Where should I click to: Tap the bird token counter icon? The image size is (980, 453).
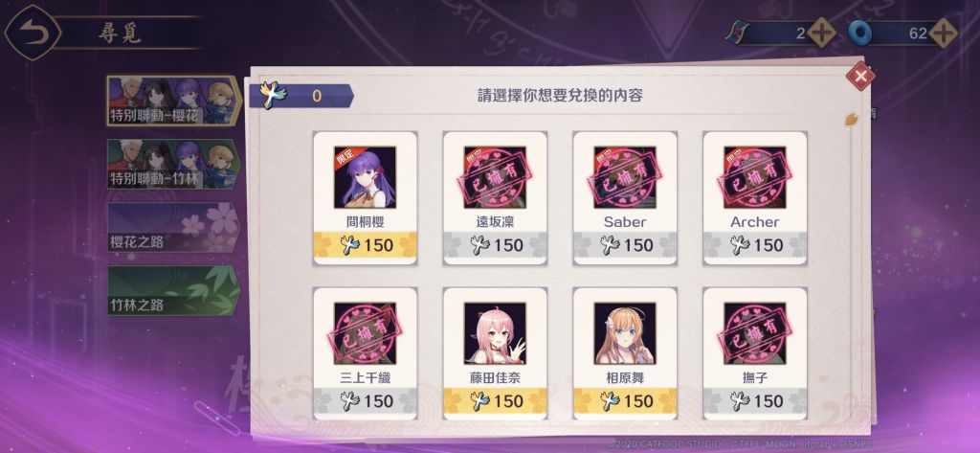275,96
